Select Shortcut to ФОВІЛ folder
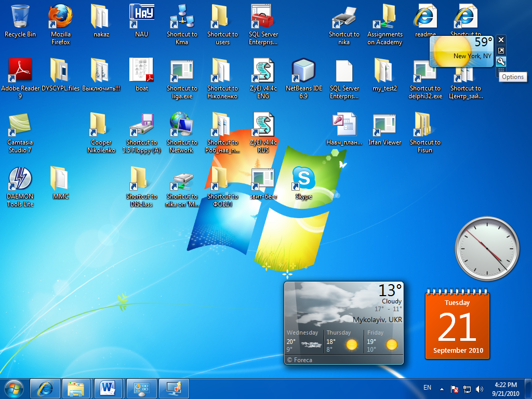The height and width of the screenshot is (399, 532). pyautogui.click(x=222, y=187)
